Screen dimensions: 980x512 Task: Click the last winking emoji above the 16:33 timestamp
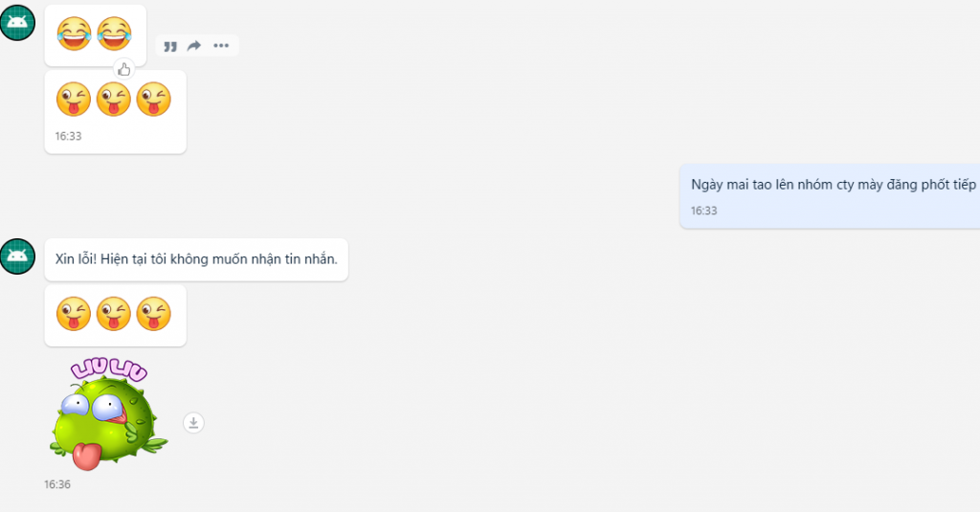tap(154, 100)
